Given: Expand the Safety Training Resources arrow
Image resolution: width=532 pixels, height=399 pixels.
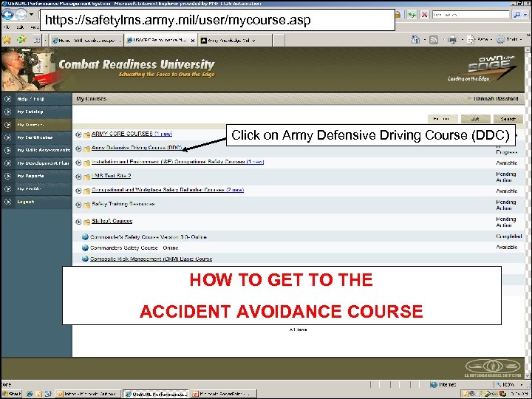Looking at the screenshot, I should [x=79, y=205].
